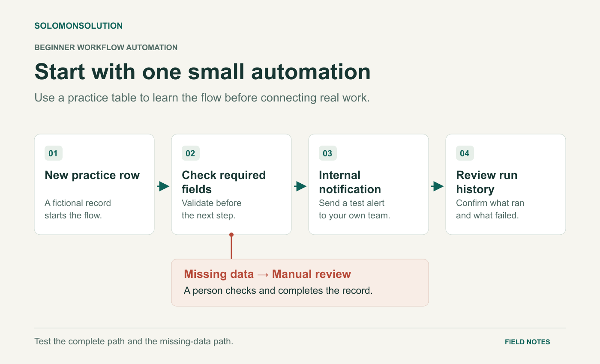Select the "BEGINNER WORKFLOW AUTOMATION" label

[x=106, y=48]
